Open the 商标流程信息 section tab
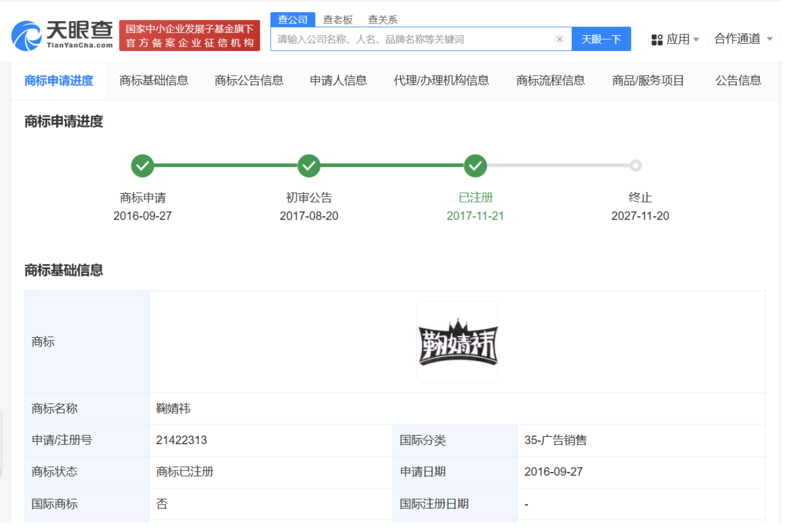Viewport: 793px width, 532px height. point(550,81)
